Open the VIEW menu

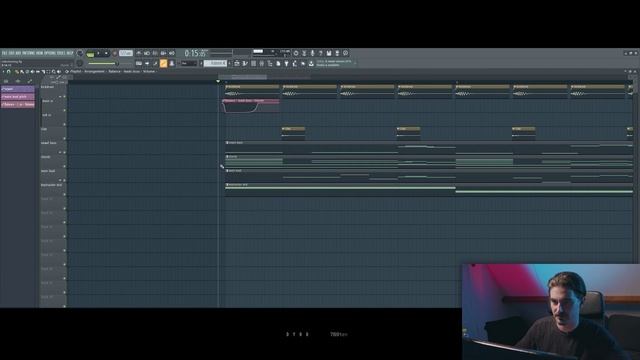tap(39, 53)
